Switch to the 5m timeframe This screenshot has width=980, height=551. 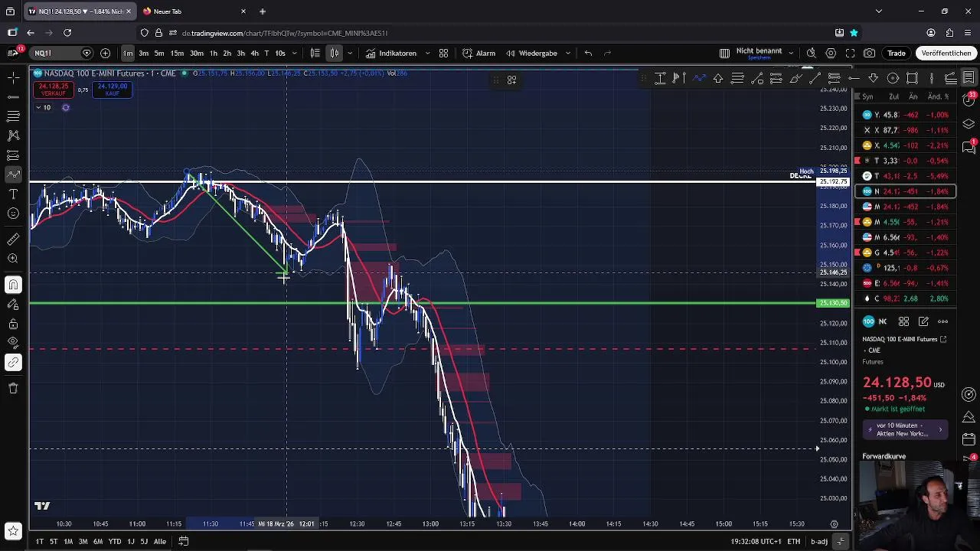pos(159,53)
